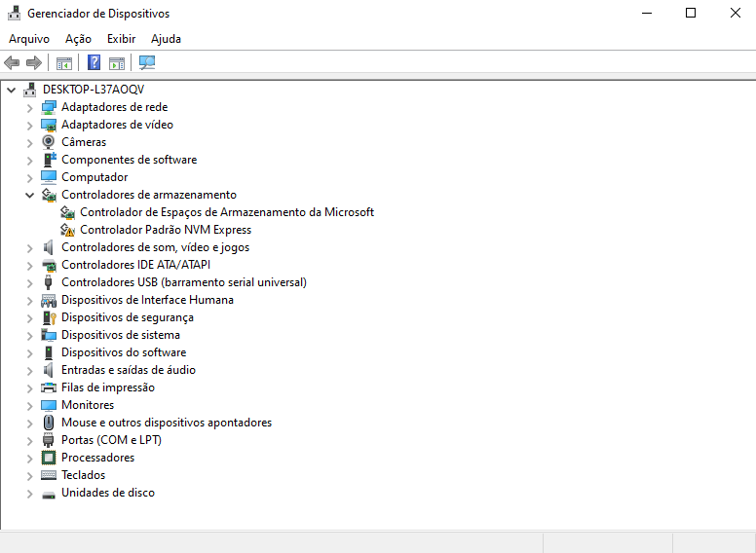Screen dimensions: 756x553
Task: Expand Entradas e saídas de áudio
Action: click(x=30, y=370)
